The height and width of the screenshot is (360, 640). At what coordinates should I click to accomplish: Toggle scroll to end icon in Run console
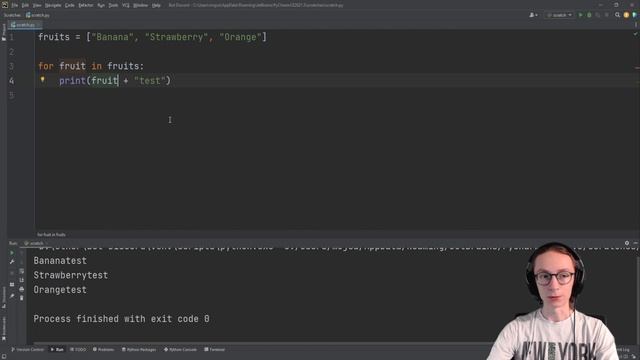(22, 280)
